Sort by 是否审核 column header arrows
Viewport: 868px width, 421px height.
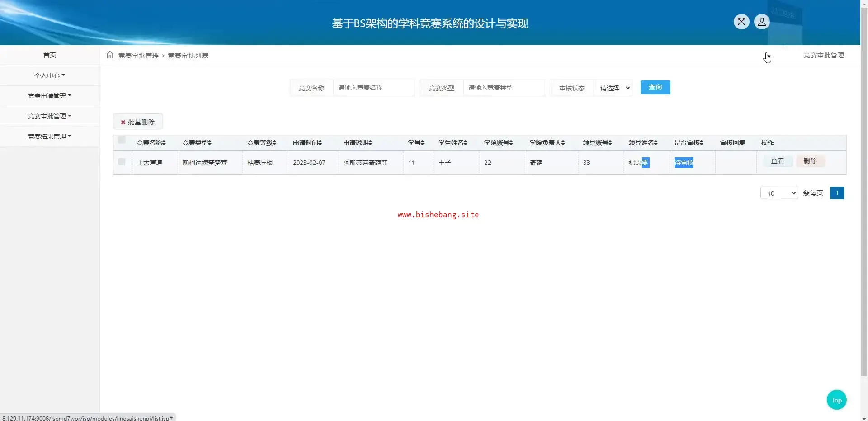(x=702, y=143)
